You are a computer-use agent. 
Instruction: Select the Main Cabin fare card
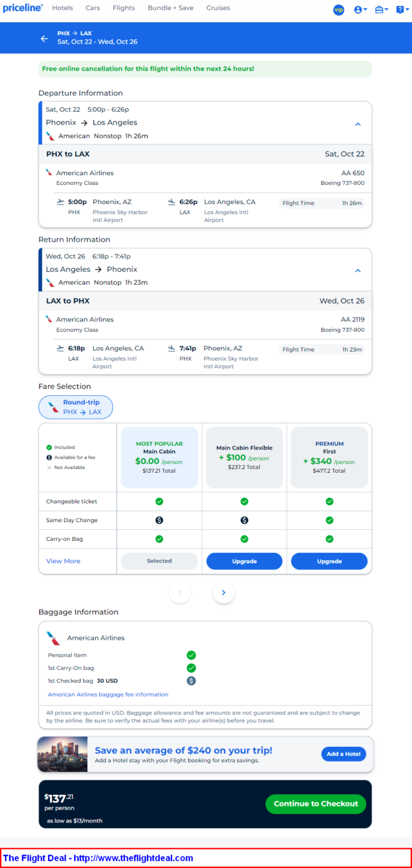pyautogui.click(x=159, y=457)
